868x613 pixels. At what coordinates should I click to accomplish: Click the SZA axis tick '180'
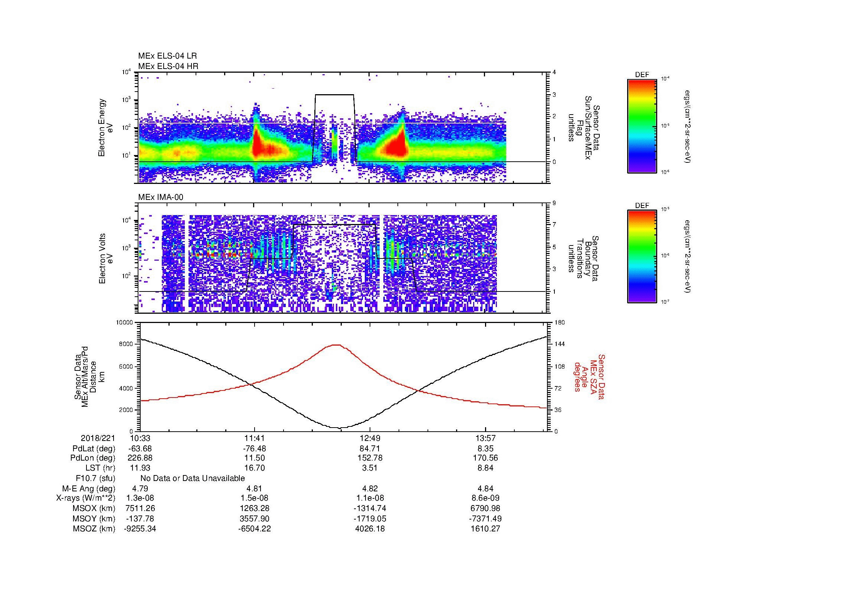560,322
